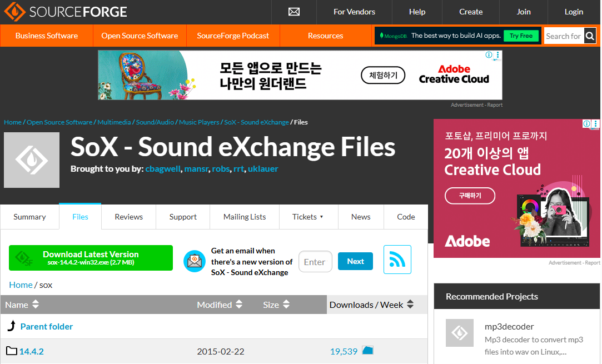Open the RSS feed icon
This screenshot has height=364, width=602.
(397, 260)
